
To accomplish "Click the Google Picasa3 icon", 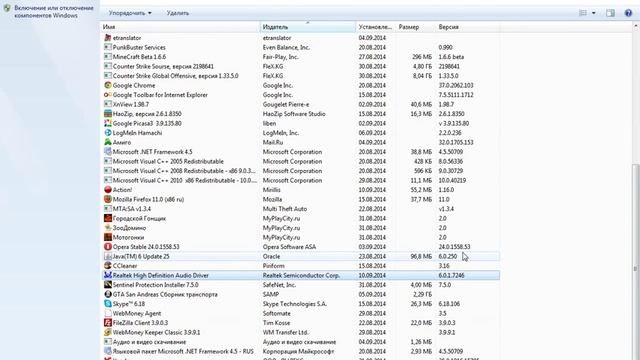I will 108,123.
